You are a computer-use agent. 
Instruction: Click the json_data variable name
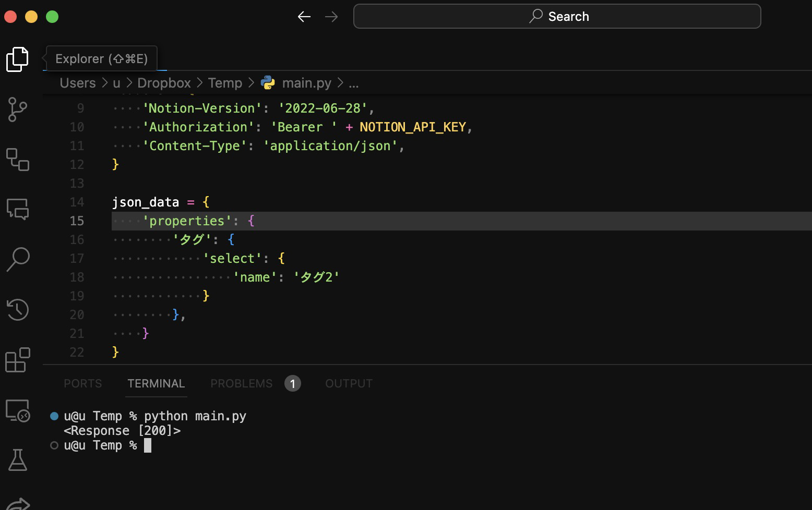(146, 202)
